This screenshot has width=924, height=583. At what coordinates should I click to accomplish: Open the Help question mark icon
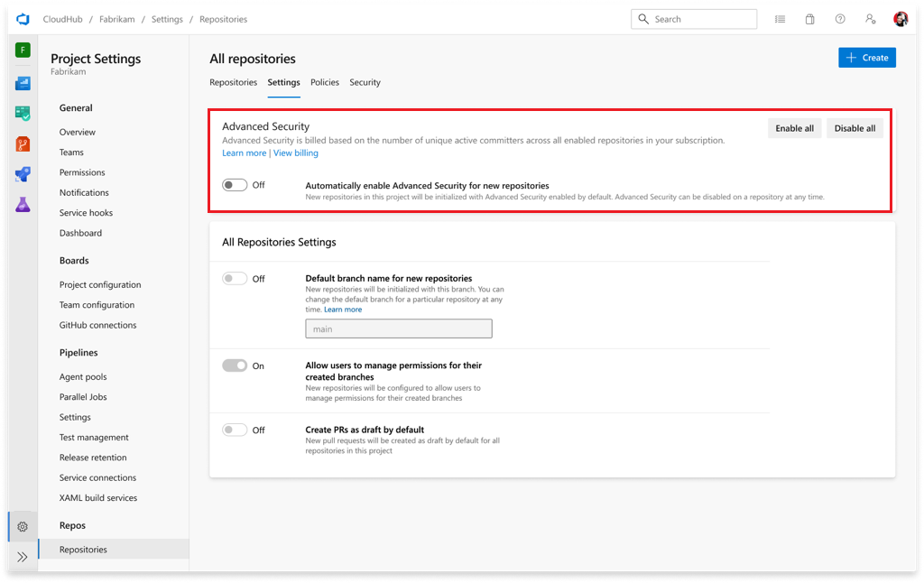[x=840, y=19]
